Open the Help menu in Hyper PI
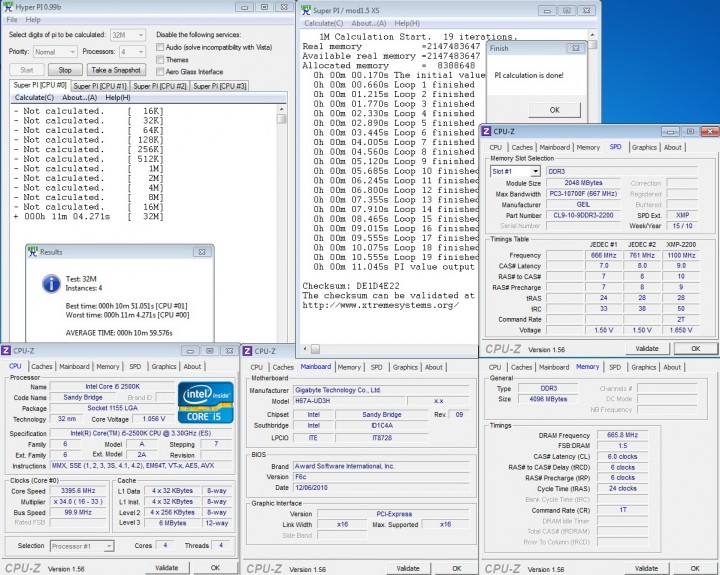 pyautogui.click(x=33, y=20)
